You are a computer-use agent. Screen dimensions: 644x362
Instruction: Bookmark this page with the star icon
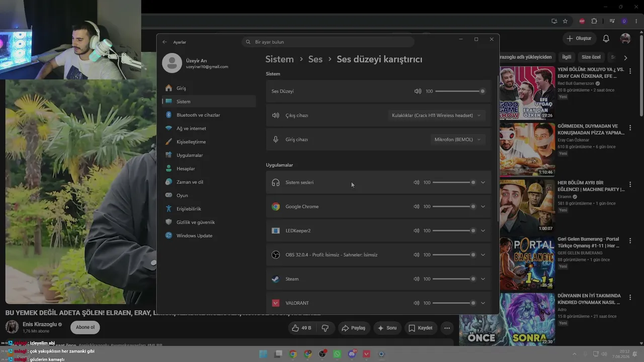click(x=566, y=21)
